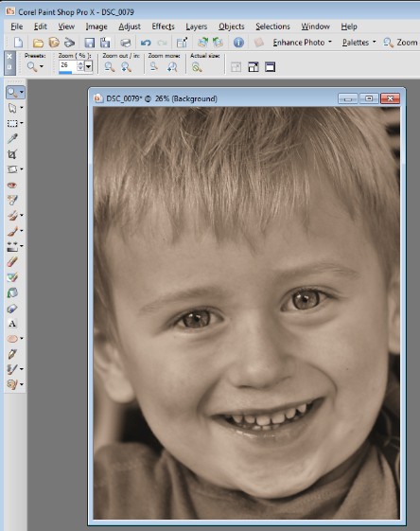Select the Warp Brush tool
This screenshot has height=531, width=420.
point(12,369)
